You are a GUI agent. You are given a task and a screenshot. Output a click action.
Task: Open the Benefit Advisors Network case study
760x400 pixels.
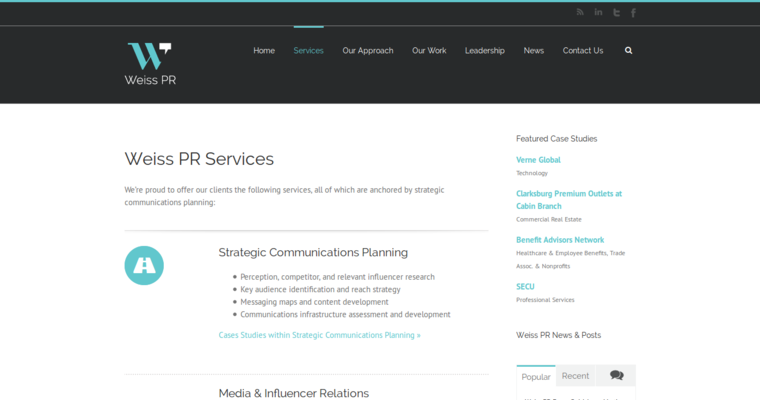click(x=560, y=240)
